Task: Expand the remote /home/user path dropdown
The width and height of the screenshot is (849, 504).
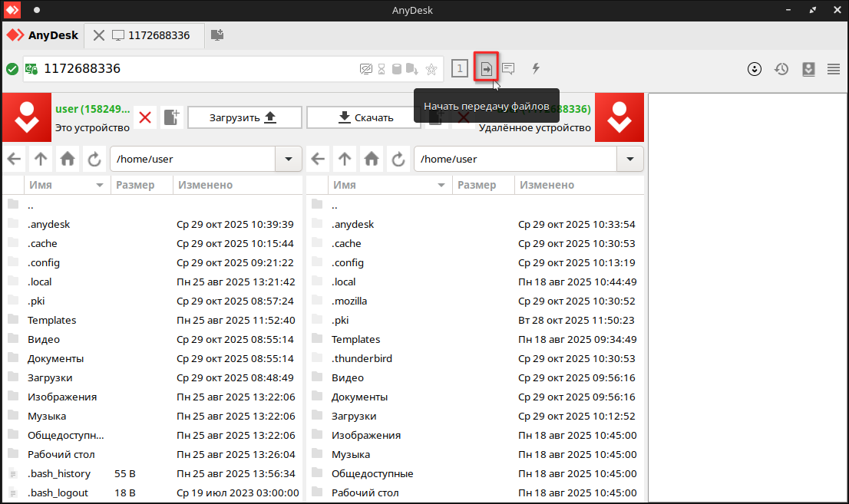Action: (629, 160)
